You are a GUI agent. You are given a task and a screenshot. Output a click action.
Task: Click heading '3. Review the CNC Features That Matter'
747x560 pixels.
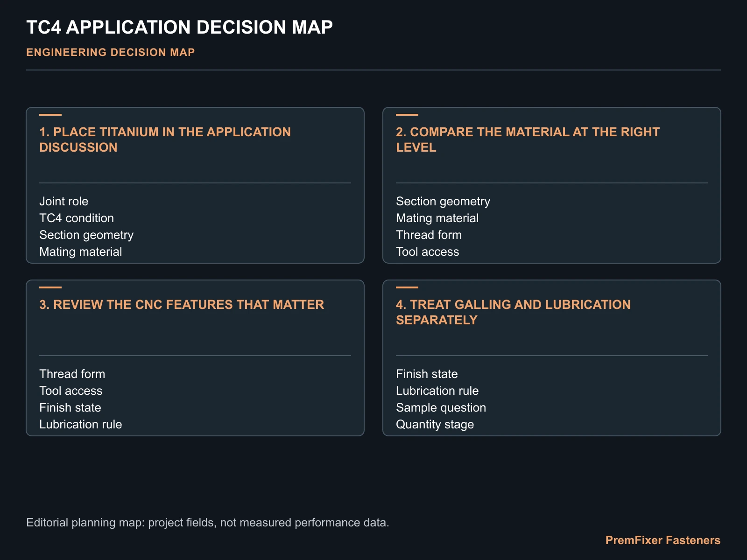pos(182,305)
